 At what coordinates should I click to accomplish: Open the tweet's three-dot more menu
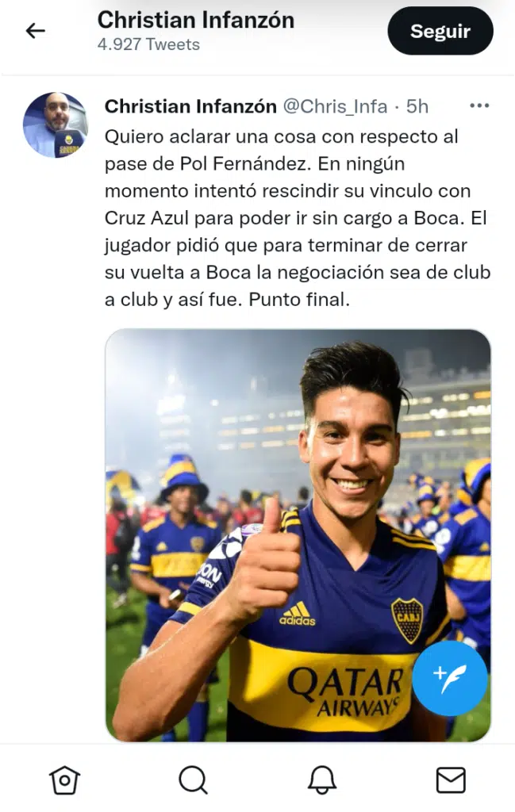(x=479, y=105)
